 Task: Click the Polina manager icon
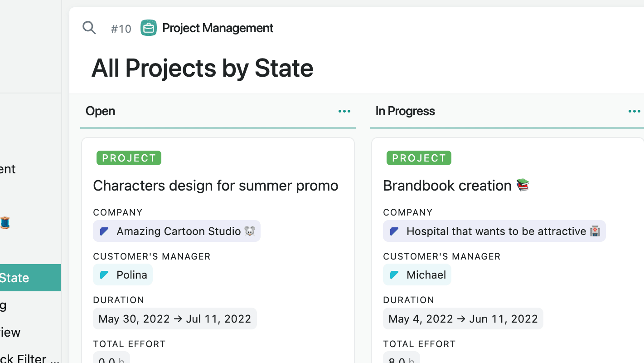(105, 275)
